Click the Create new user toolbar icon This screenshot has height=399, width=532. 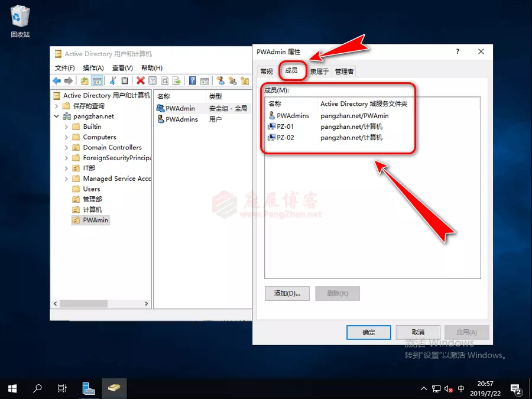click(220, 81)
